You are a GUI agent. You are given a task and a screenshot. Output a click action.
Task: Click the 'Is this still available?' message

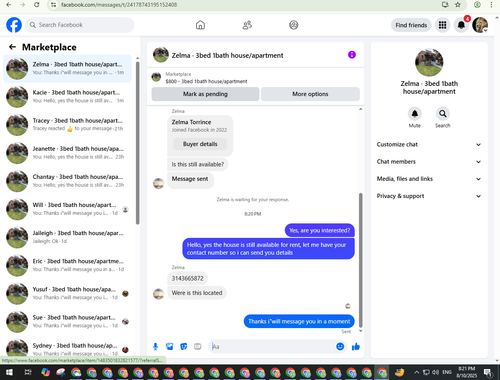click(x=198, y=164)
